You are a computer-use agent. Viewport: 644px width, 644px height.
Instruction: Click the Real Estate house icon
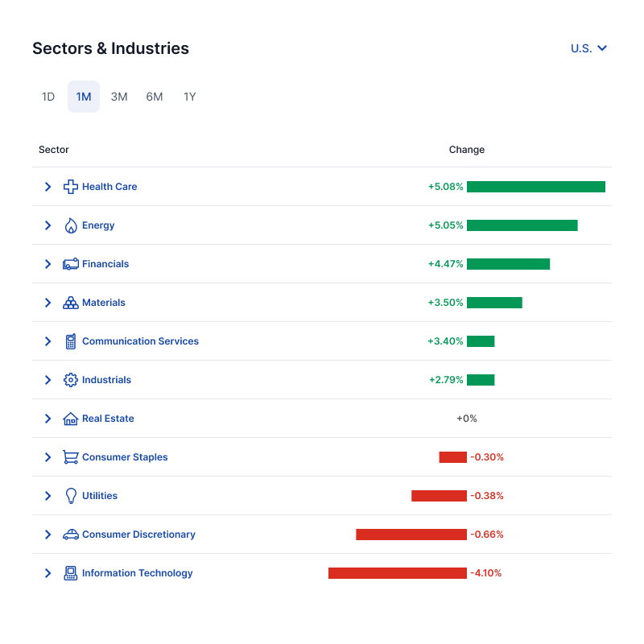tap(71, 419)
